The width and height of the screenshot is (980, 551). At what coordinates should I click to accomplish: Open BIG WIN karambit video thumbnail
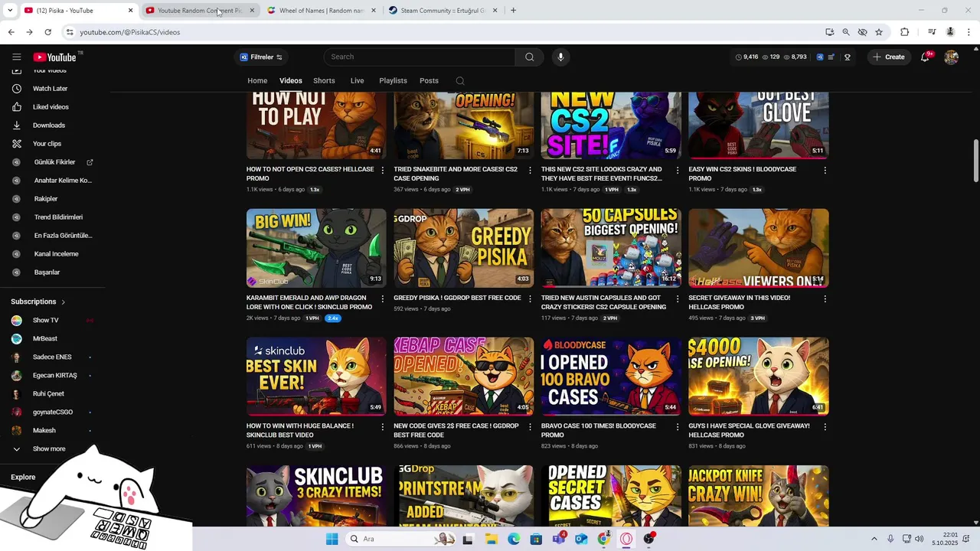pos(316,248)
